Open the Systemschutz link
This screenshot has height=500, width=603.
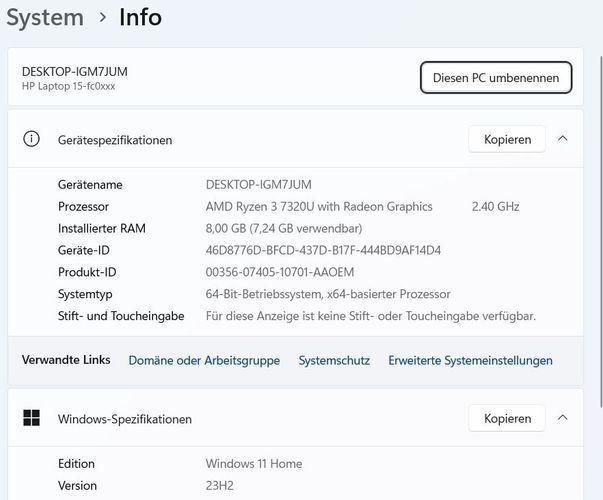[x=334, y=361]
